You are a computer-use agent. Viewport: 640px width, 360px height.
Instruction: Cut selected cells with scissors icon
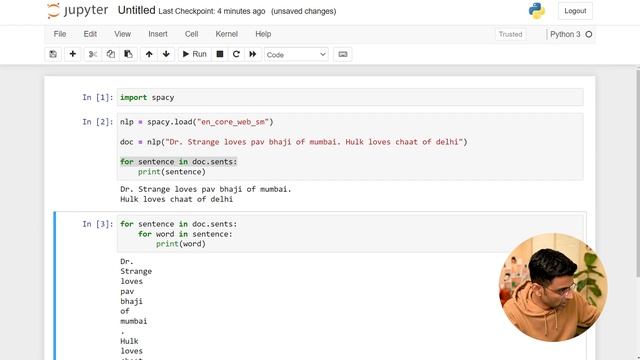[93, 54]
